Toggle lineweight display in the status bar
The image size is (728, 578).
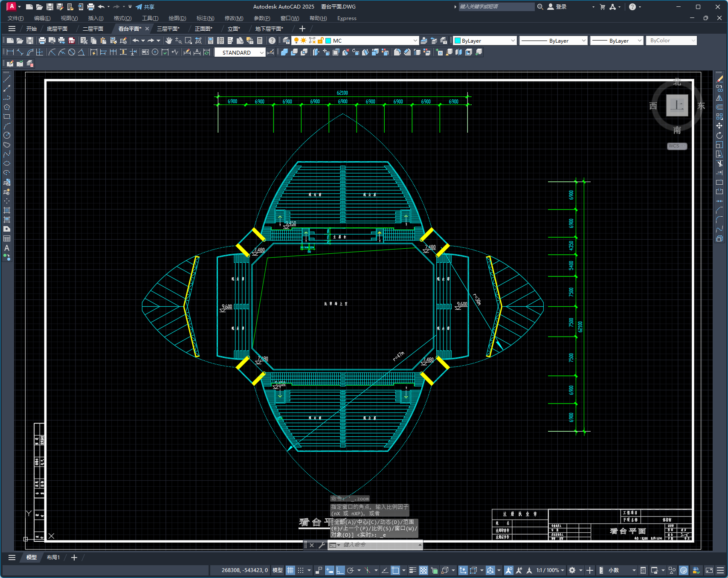[412, 570]
